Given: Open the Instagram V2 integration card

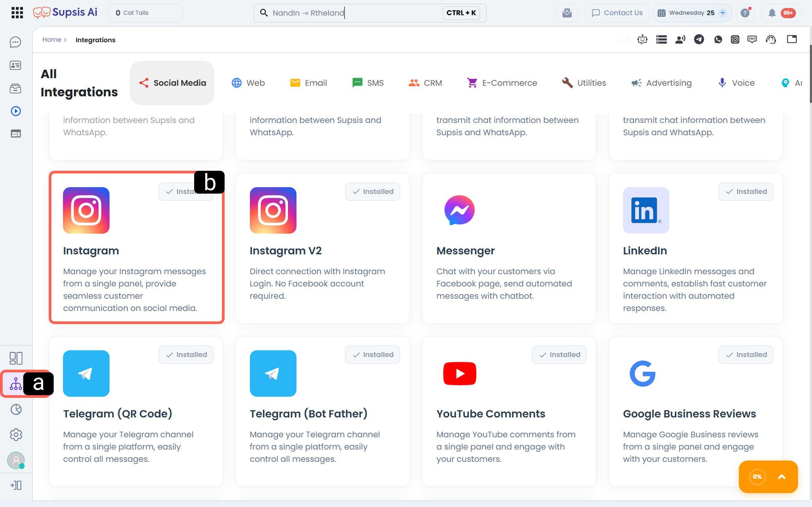Looking at the screenshot, I should (322, 248).
